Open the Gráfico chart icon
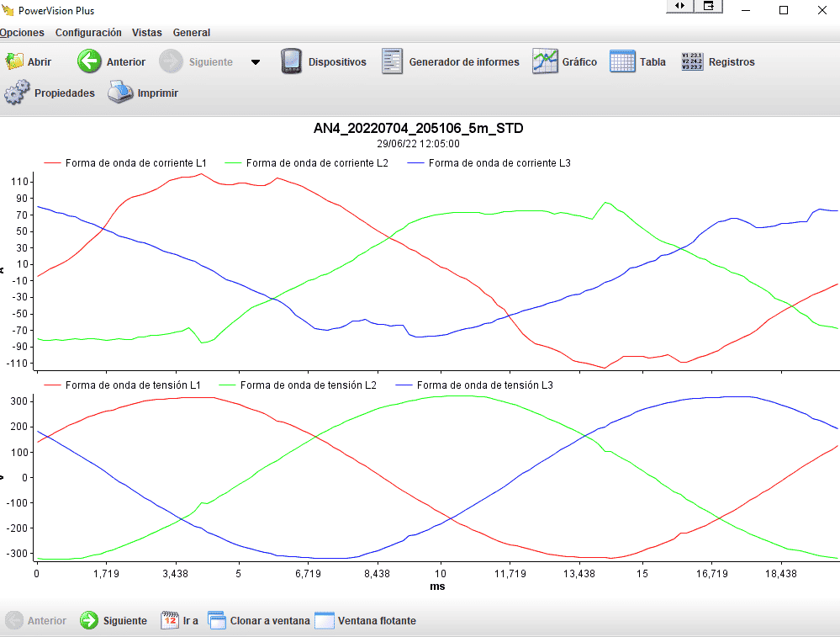The width and height of the screenshot is (840, 637). (x=545, y=61)
